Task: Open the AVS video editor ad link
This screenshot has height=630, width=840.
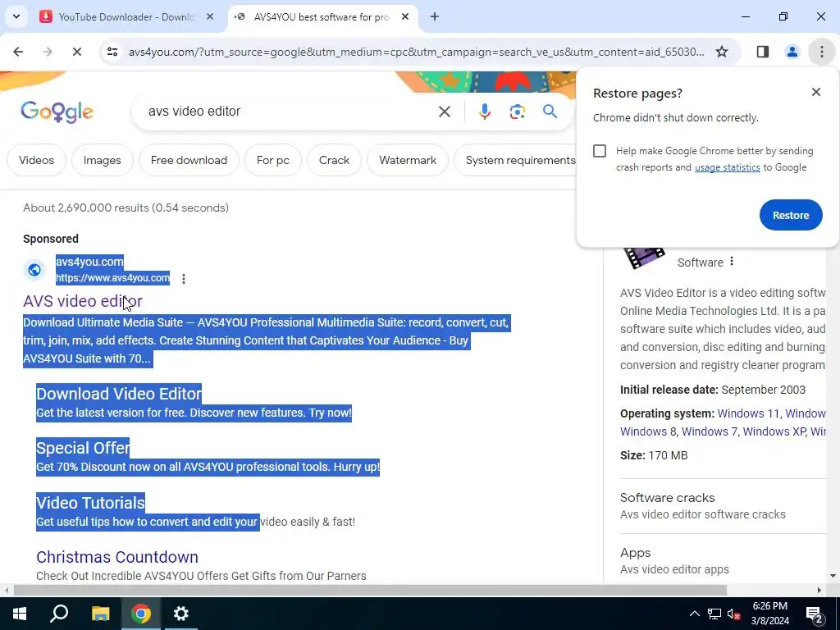Action: point(83,301)
